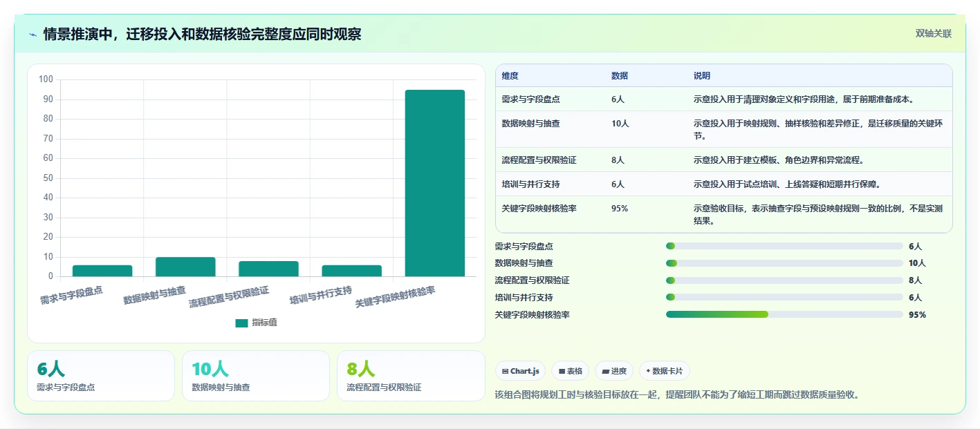Click the 数据映射与抽查 x-axis label
The height and width of the screenshot is (429, 980).
(154, 296)
